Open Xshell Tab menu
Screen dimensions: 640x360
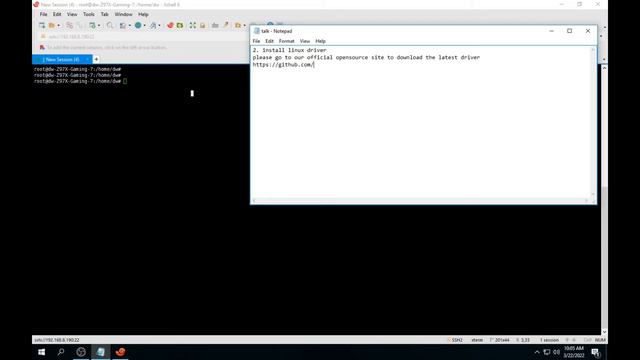point(104,14)
